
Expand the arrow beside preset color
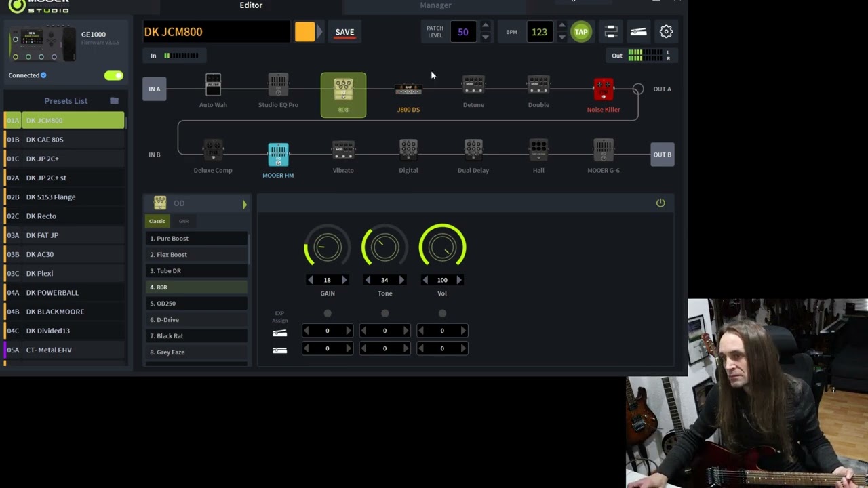point(319,32)
